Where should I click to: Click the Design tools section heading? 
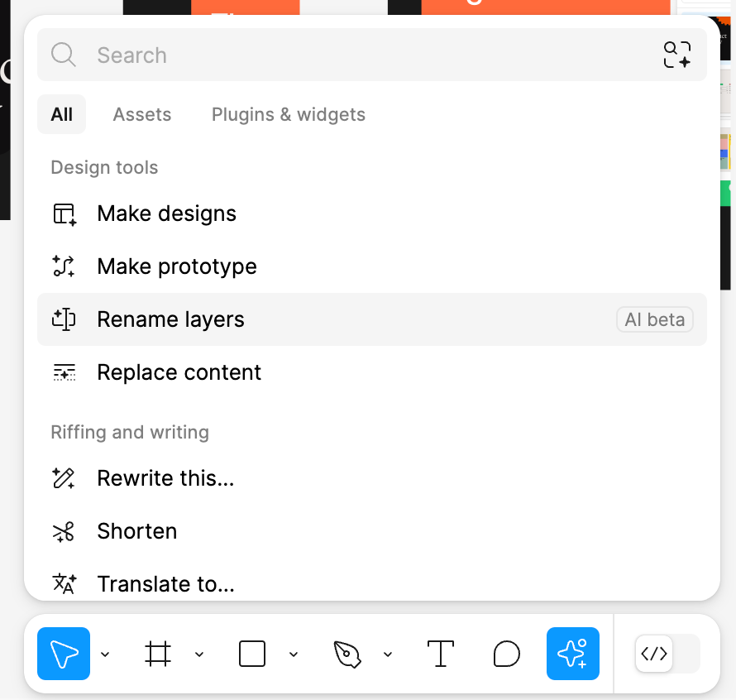coord(104,167)
